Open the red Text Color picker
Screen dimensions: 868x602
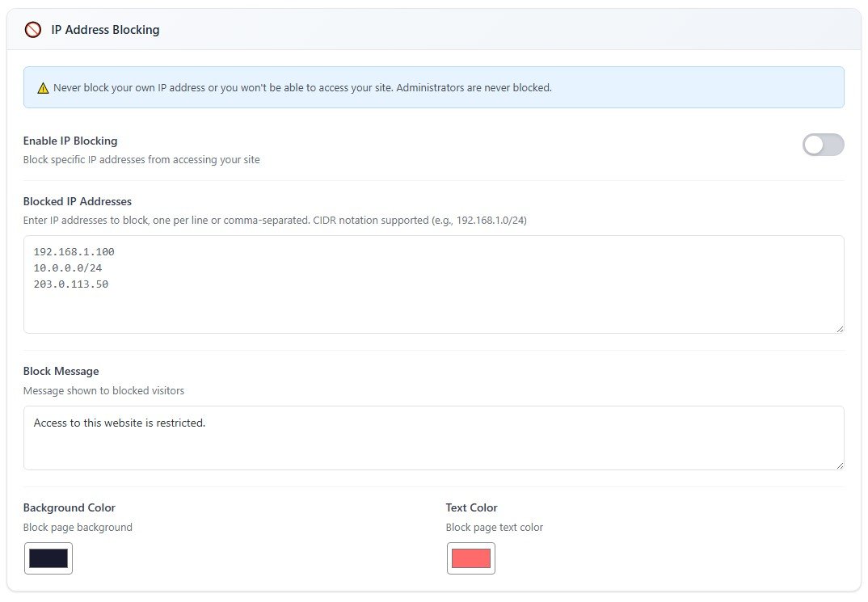click(470, 558)
